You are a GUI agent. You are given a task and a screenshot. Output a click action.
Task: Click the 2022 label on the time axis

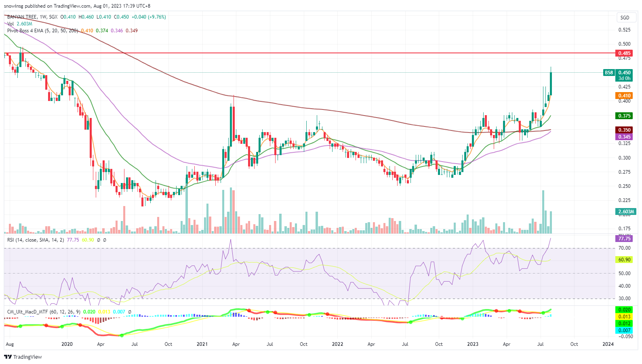coord(337,344)
